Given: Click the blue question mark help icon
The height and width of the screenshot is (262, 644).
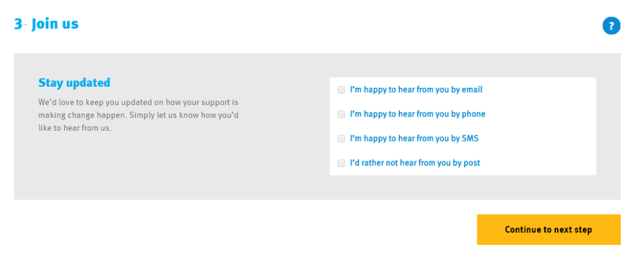Looking at the screenshot, I should click(611, 26).
